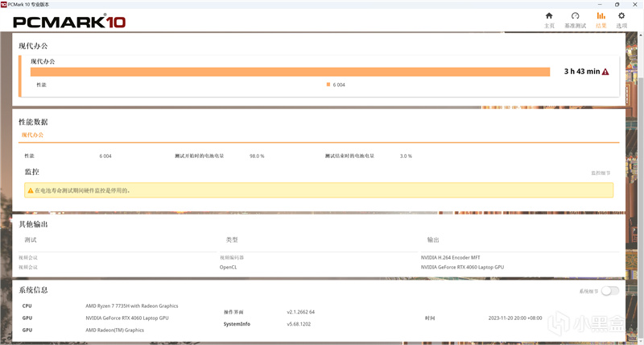The width and height of the screenshot is (644, 345).
Task: Click the red warning triangle beside 3 h 43 min
Action: coord(605,72)
